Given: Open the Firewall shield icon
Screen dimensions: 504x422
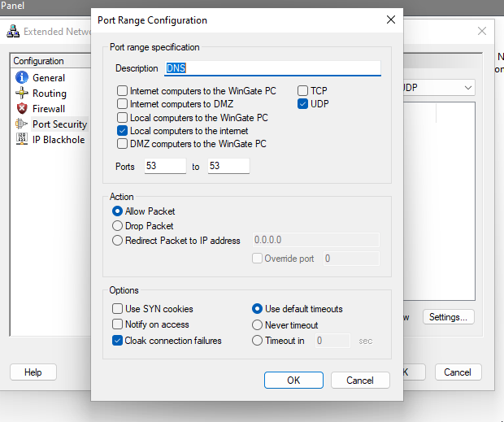Looking at the screenshot, I should (x=21, y=109).
